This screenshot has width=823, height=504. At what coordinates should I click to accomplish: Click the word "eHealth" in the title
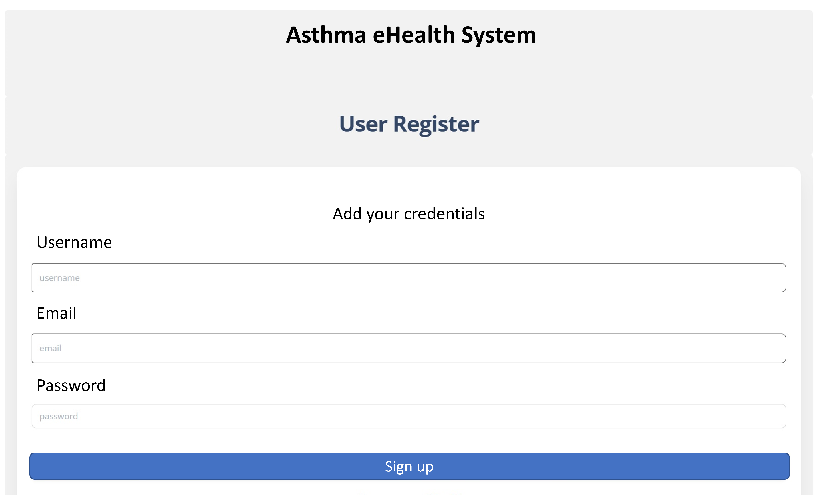[x=414, y=35]
